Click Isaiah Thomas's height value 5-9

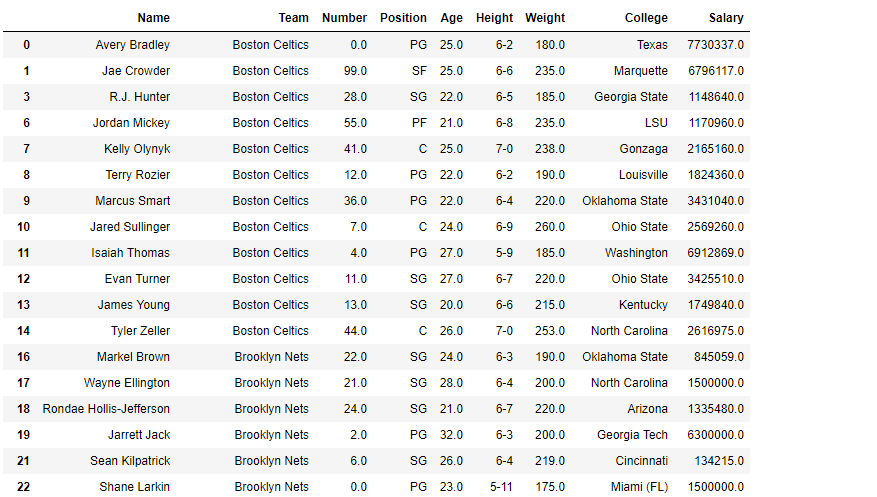tap(504, 253)
